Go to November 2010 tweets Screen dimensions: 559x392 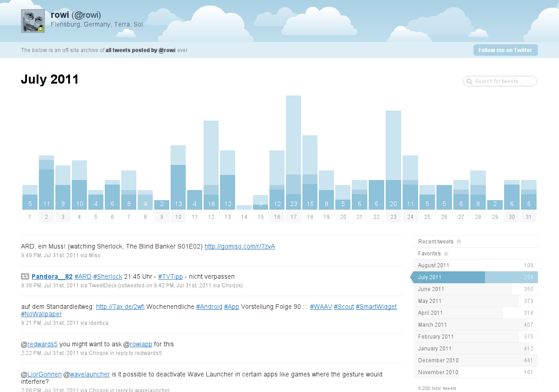pyautogui.click(x=438, y=372)
